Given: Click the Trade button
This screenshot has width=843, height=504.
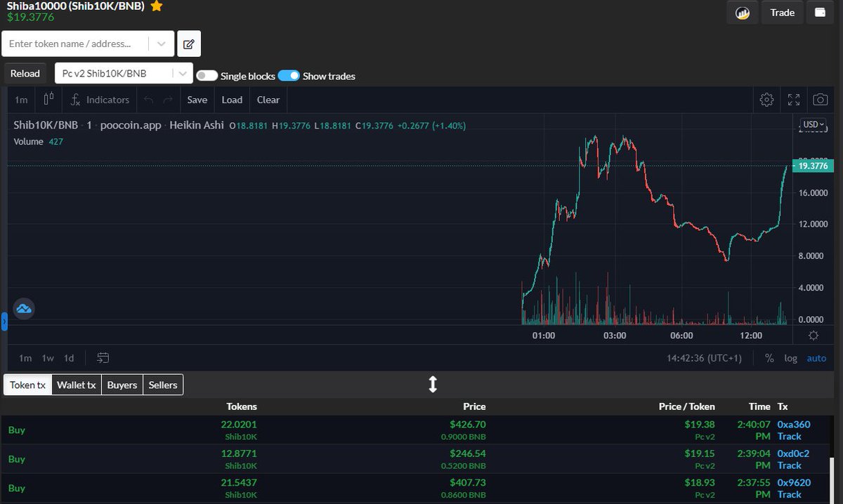Looking at the screenshot, I should click(x=782, y=12).
